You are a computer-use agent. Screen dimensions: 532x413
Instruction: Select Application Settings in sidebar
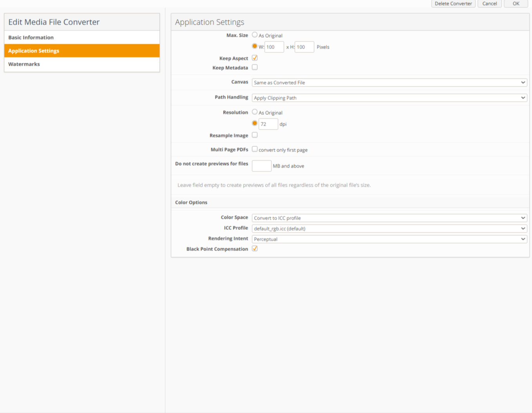(x=82, y=51)
